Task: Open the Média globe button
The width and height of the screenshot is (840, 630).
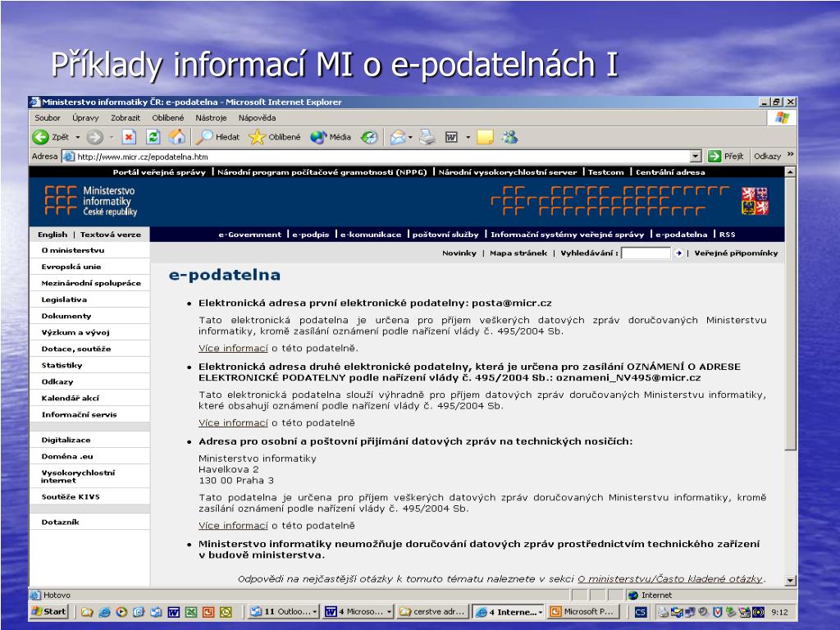Action: point(318,137)
